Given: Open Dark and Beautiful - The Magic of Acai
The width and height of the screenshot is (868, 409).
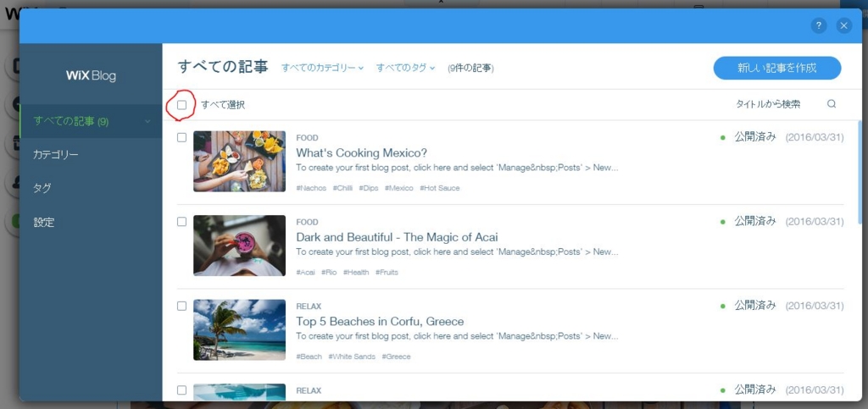Looking at the screenshot, I should point(397,237).
